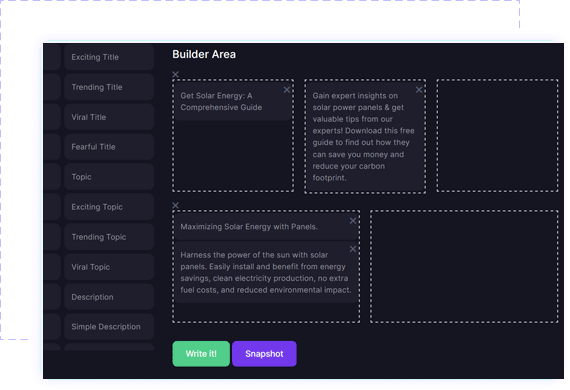Delete the 'Harness the power of the sun' card
Screen dimensions: 570x390
[353, 249]
